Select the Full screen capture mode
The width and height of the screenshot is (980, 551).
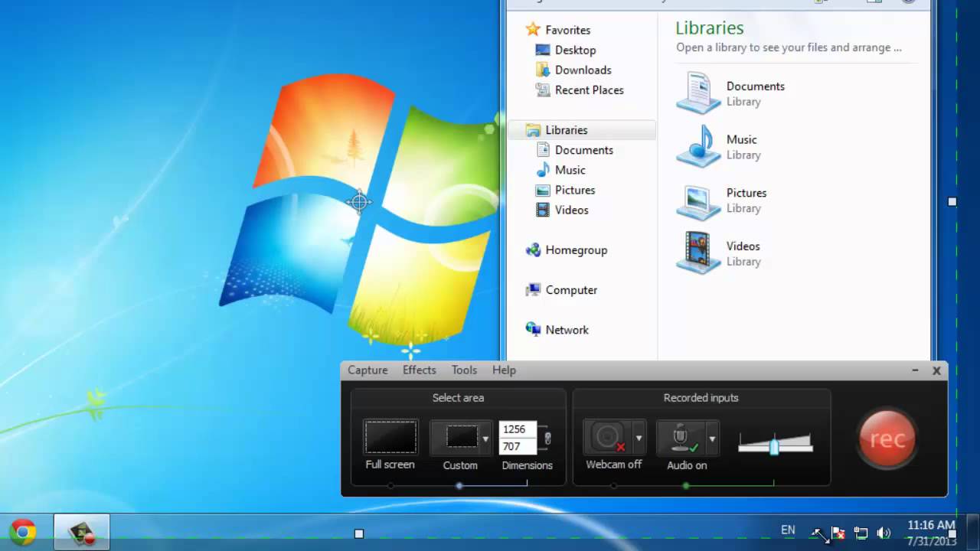390,437
